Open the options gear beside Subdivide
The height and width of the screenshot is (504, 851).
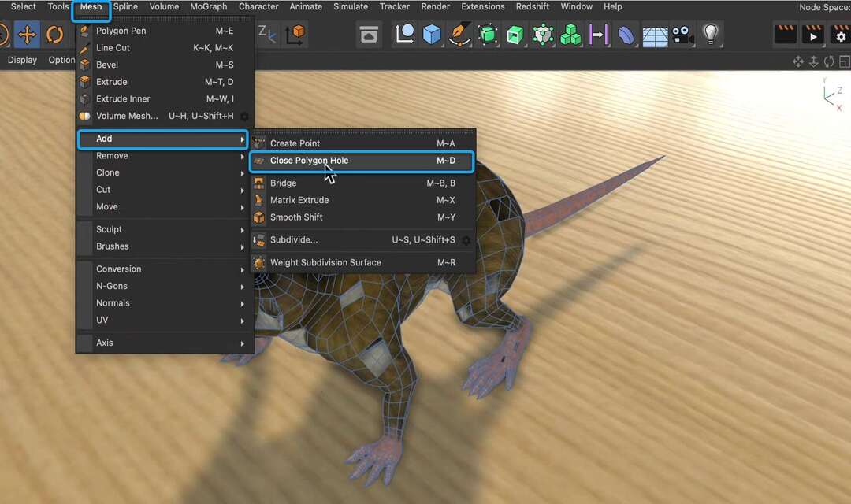pos(465,239)
